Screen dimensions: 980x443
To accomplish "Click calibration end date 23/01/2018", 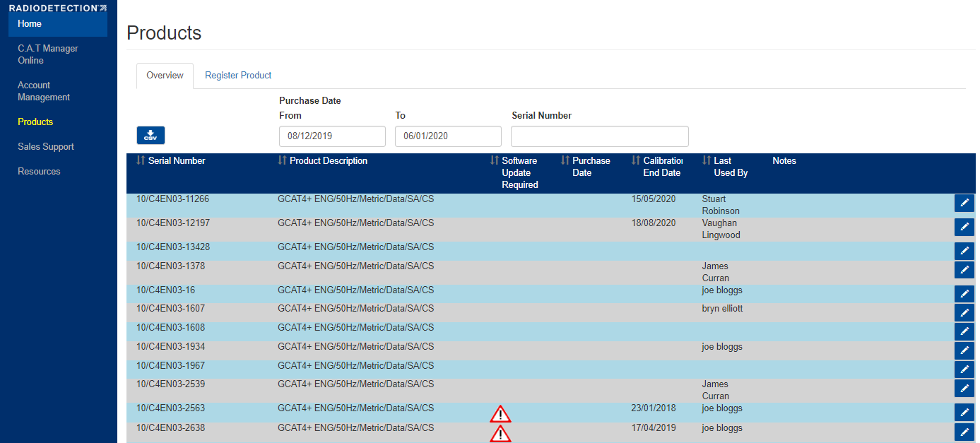I will 653,408.
